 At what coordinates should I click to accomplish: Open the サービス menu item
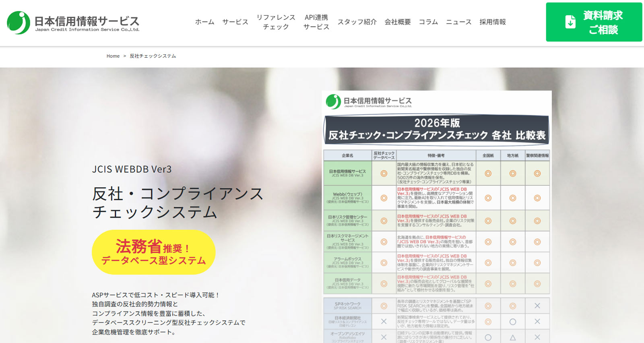[x=235, y=22]
